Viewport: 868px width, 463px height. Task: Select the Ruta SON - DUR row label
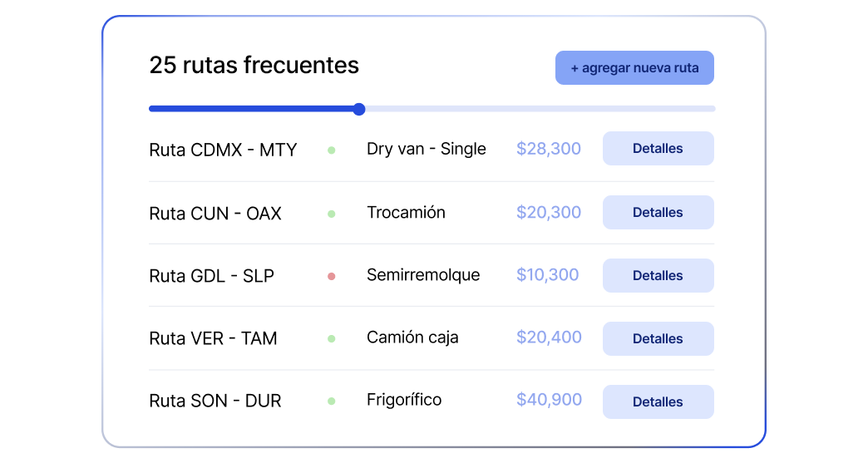pos(215,401)
